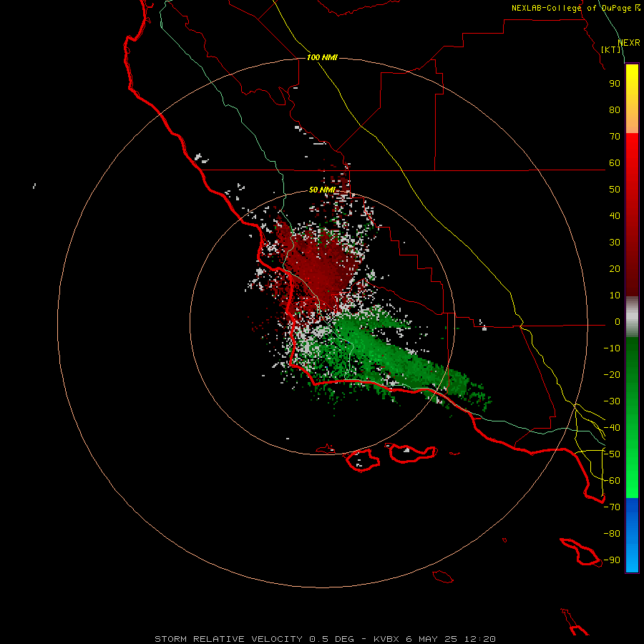
Task: Click the -90 scale value
Action: click(x=612, y=560)
